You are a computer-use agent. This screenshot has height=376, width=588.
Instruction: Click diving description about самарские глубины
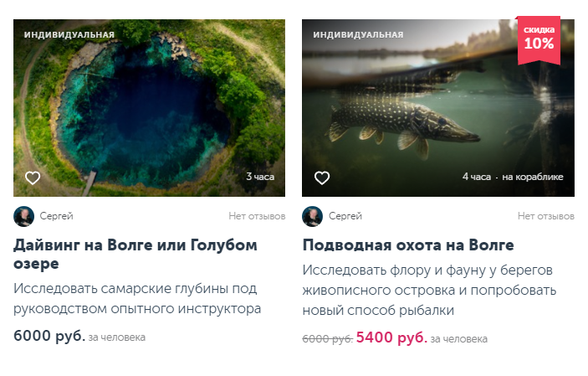click(137, 299)
